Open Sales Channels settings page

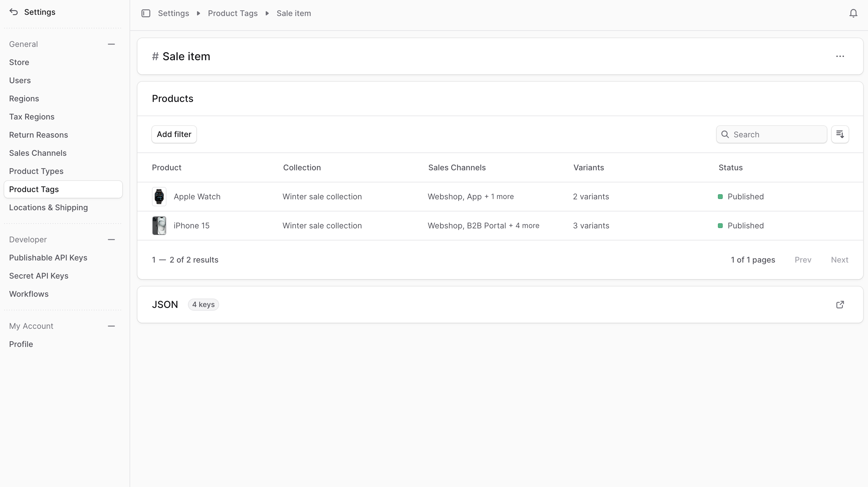[38, 153]
